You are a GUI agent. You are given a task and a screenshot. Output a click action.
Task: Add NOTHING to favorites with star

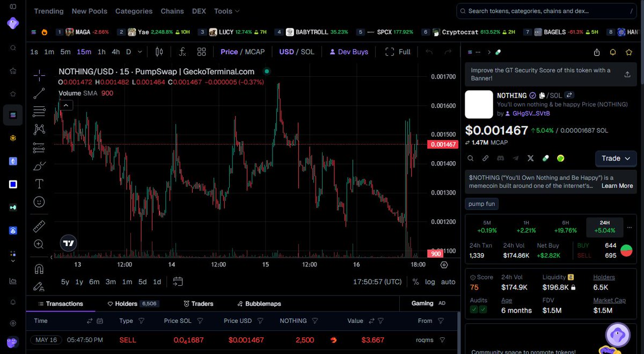[x=629, y=52]
